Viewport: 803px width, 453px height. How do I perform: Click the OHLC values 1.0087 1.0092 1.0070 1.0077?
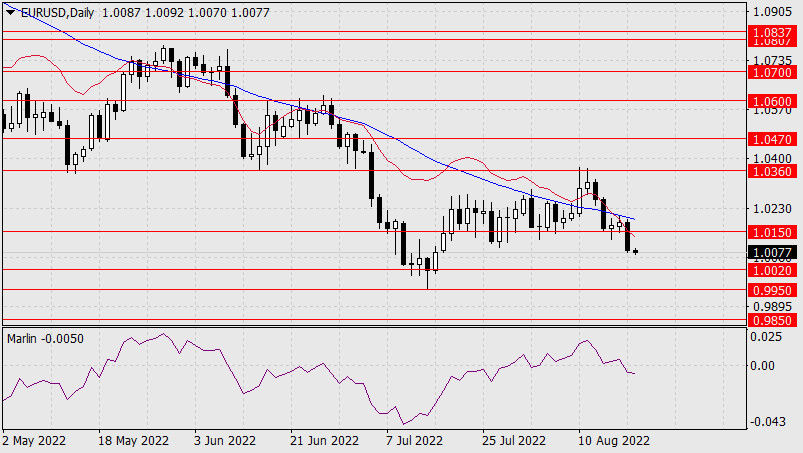[x=185, y=13]
